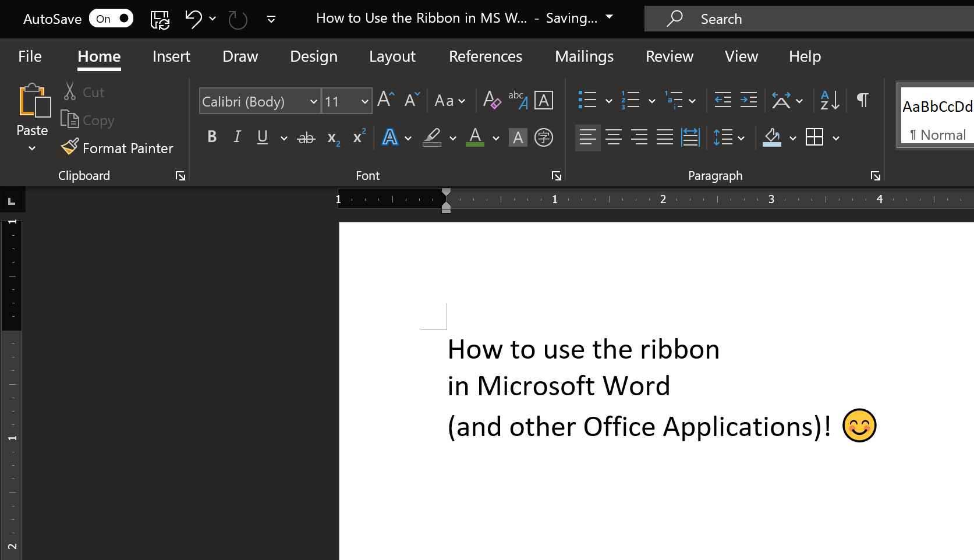The image size is (974, 560).
Task: Apply Text Effects and Typography
Action: pyautogui.click(x=389, y=137)
